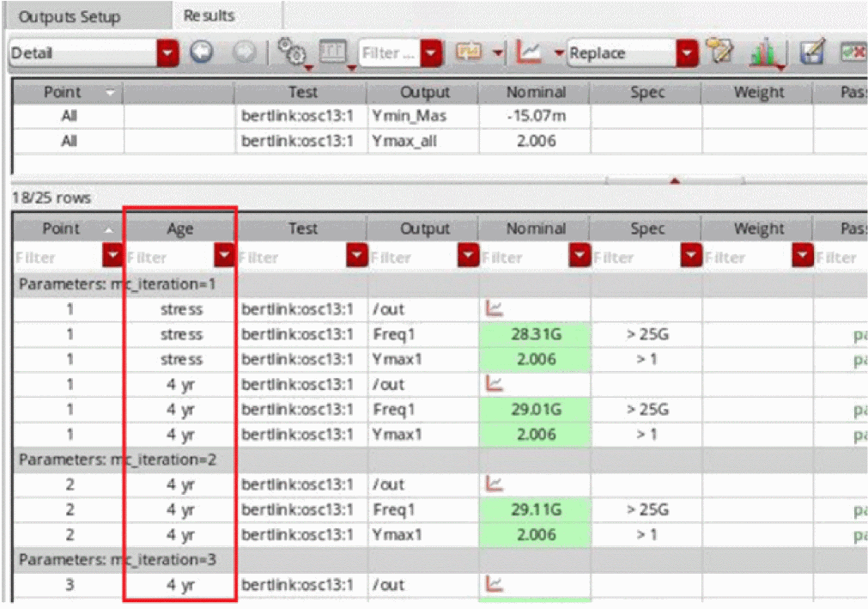Collapse the Parameters mc_iteration=2 group row
868x609 pixels.
click(x=118, y=460)
